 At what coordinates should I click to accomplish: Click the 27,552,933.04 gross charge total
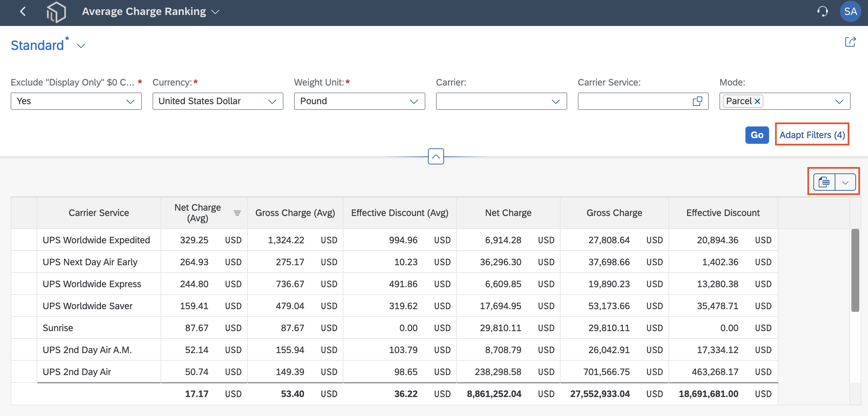[600, 394]
